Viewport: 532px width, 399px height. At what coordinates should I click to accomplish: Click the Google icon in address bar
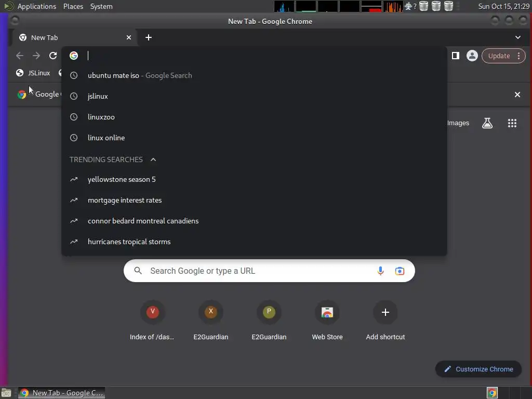coord(74,56)
